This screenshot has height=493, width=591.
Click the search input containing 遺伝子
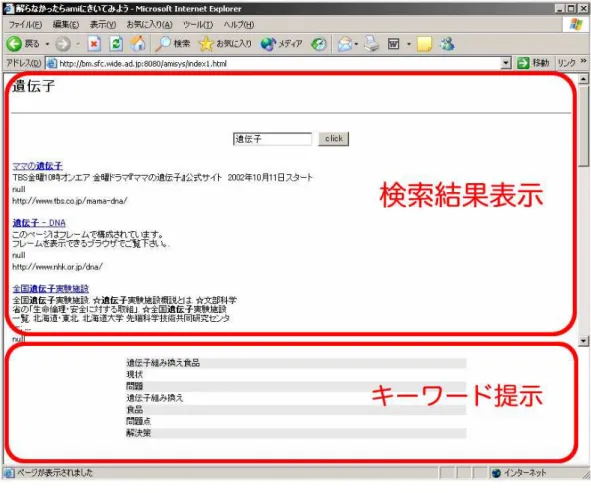click(272, 139)
